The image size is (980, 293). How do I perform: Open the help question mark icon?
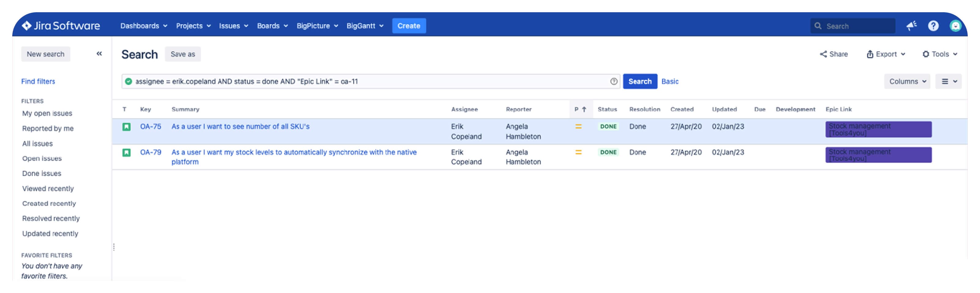933,26
